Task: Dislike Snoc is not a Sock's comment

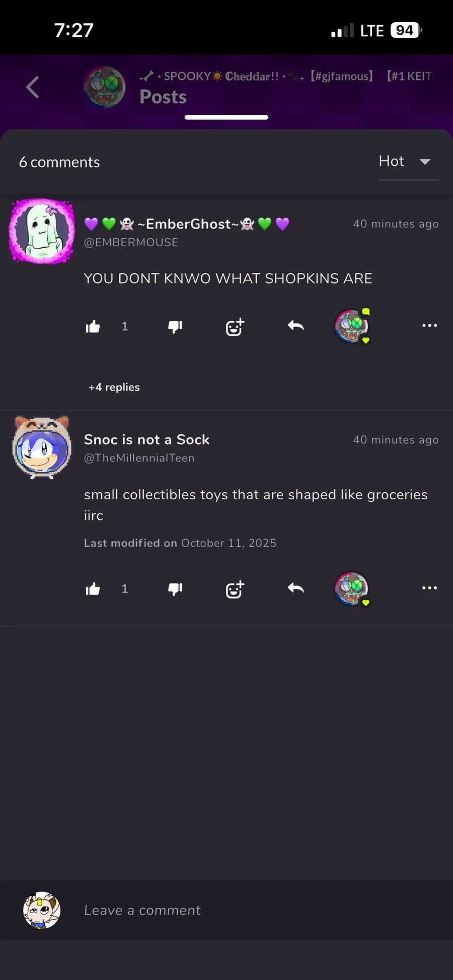Action: coord(175,588)
